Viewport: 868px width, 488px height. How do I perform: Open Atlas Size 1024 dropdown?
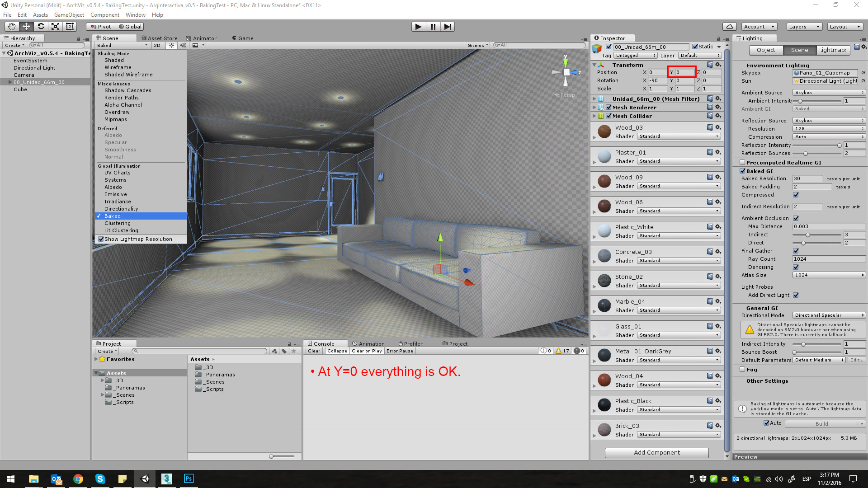click(829, 275)
